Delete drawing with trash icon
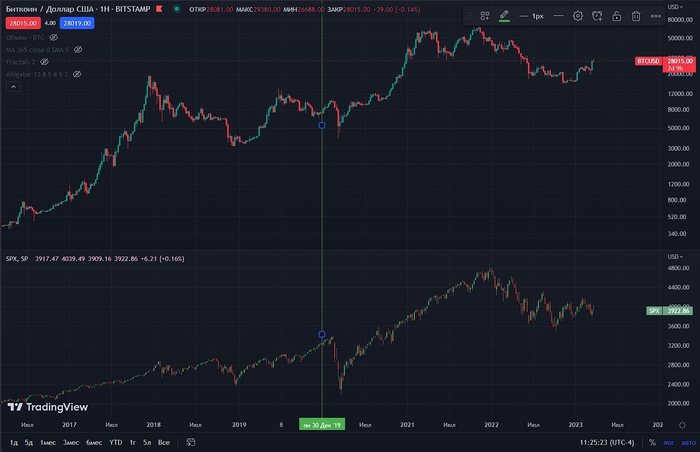700x452 pixels. [636, 16]
